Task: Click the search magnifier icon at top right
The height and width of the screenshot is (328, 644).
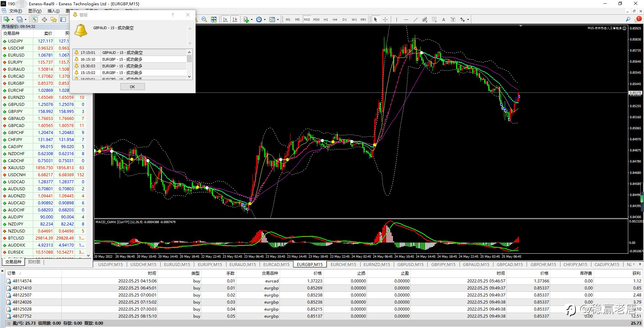Action: point(628,19)
